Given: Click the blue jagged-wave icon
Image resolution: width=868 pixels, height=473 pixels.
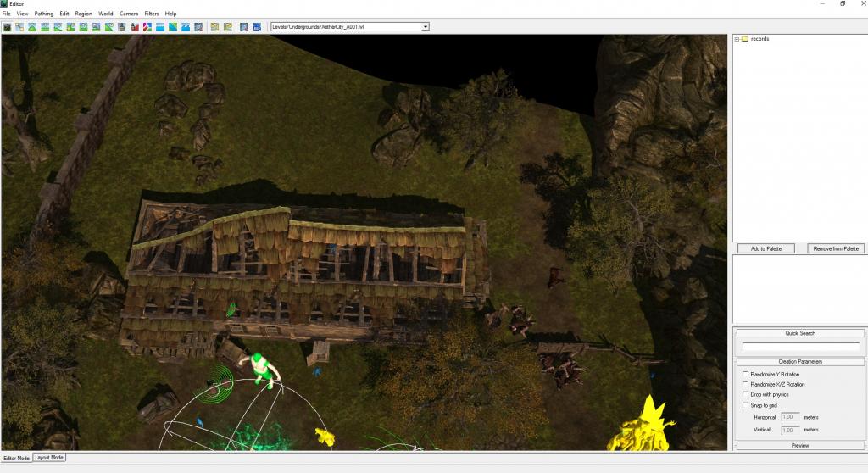Looking at the screenshot, I should (186, 26).
